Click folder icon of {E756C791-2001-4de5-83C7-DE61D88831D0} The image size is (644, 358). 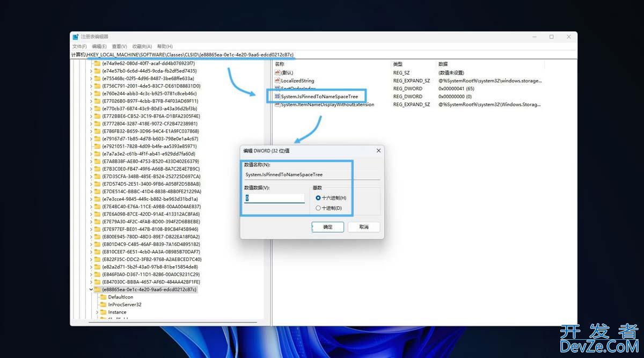pyautogui.click(x=97, y=86)
